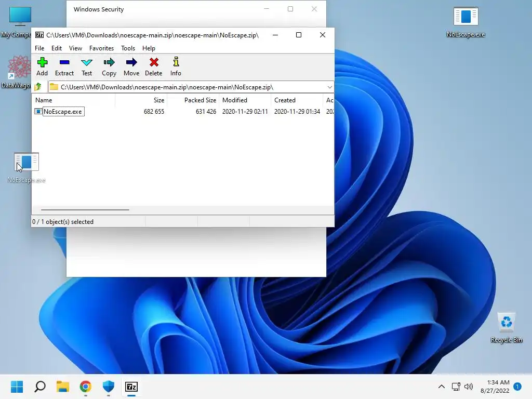
Task: Select the Copy toolbar icon
Action: pyautogui.click(x=109, y=66)
